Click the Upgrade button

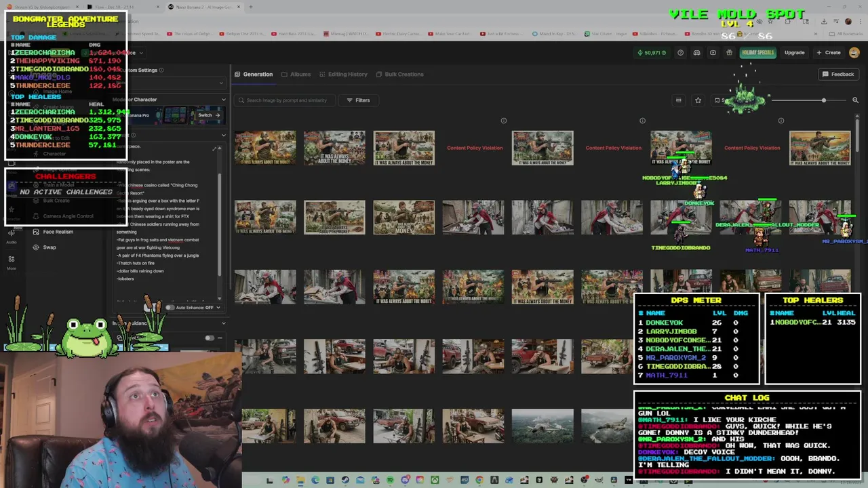(794, 53)
